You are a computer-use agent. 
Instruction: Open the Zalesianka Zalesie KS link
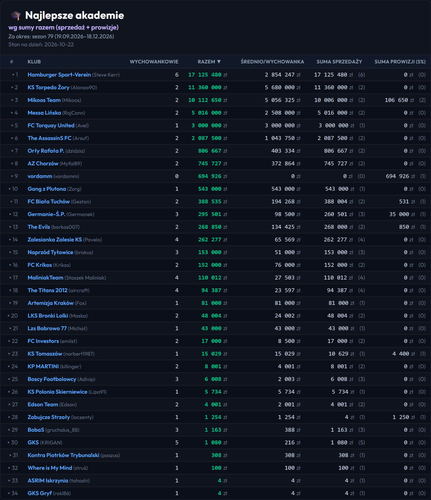click(55, 239)
